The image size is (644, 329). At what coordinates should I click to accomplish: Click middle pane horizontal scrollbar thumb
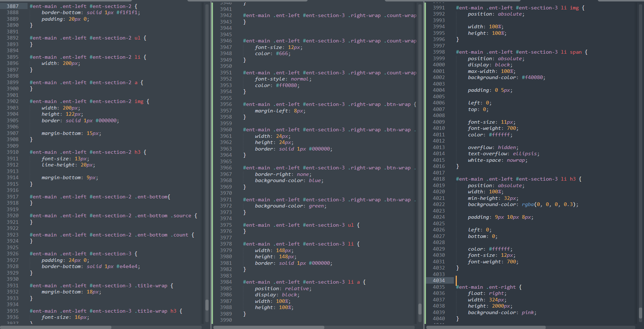(x=269, y=327)
